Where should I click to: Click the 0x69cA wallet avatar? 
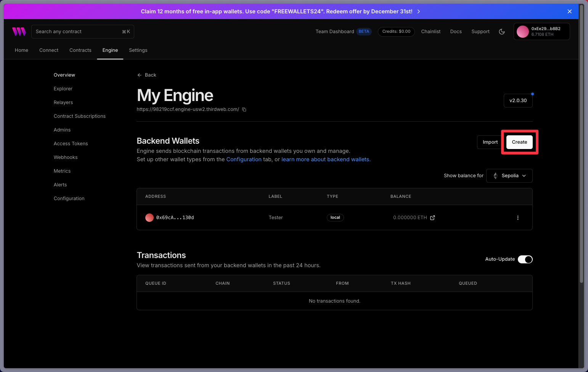click(149, 218)
